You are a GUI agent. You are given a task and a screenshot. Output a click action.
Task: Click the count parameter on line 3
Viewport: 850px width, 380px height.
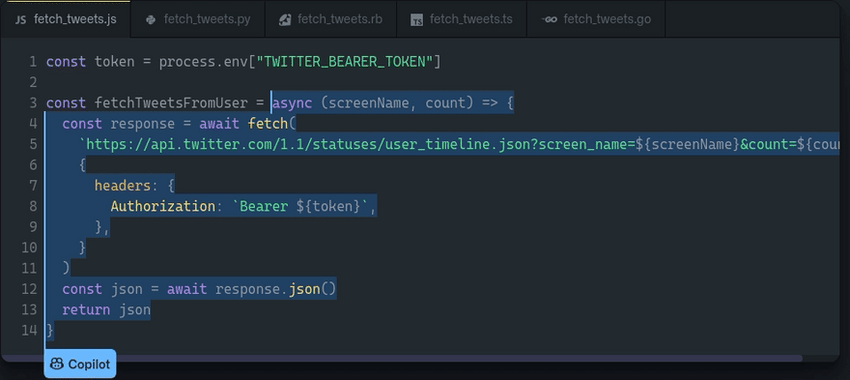445,103
